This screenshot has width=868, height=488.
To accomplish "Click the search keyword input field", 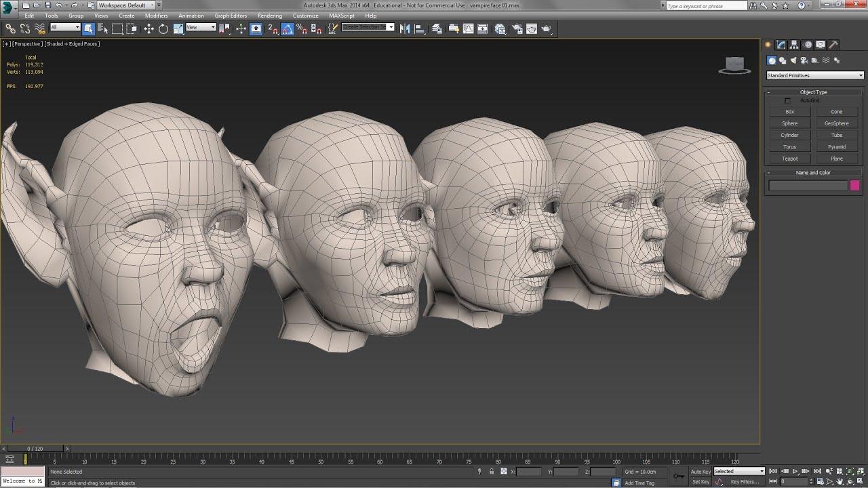I will pos(705,5).
